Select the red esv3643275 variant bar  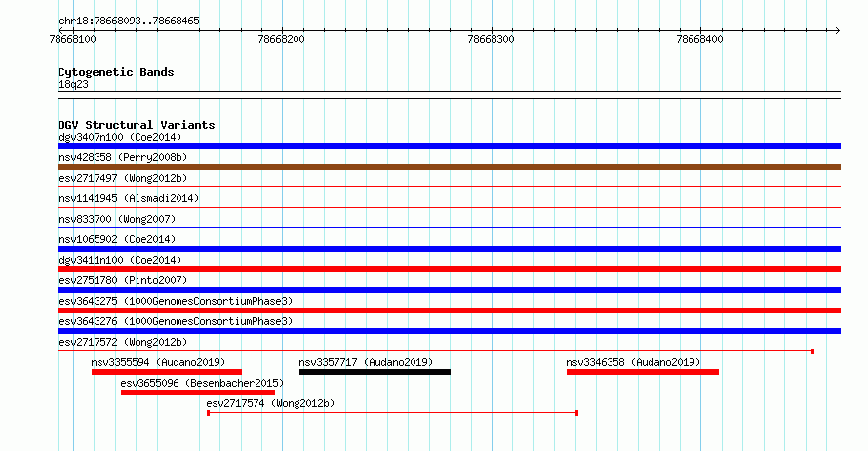[x=449, y=310]
